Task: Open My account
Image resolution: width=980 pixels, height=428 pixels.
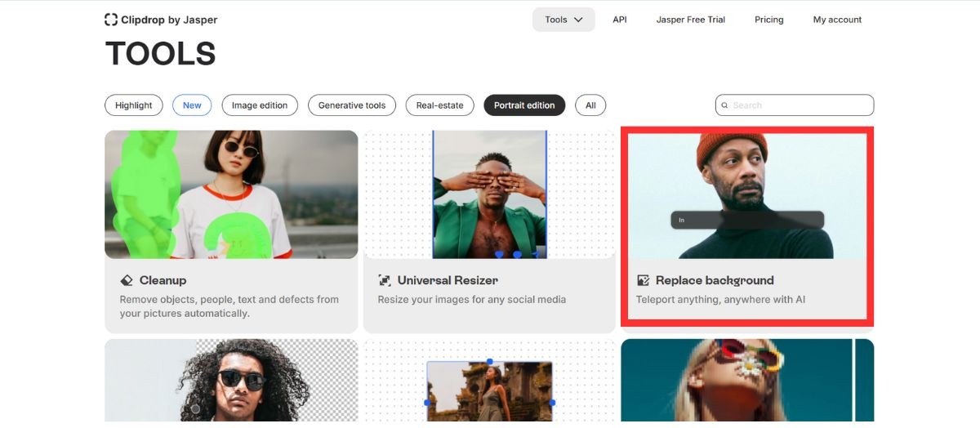Action: coord(837,20)
